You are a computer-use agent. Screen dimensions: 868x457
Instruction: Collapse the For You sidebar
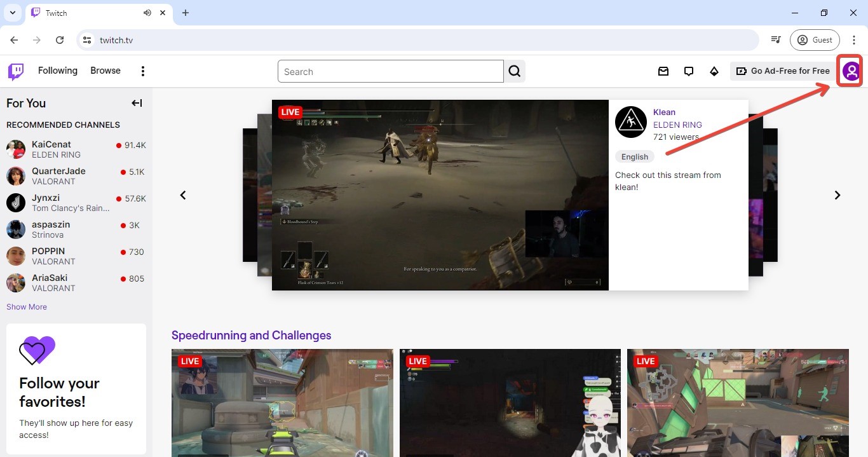click(137, 103)
